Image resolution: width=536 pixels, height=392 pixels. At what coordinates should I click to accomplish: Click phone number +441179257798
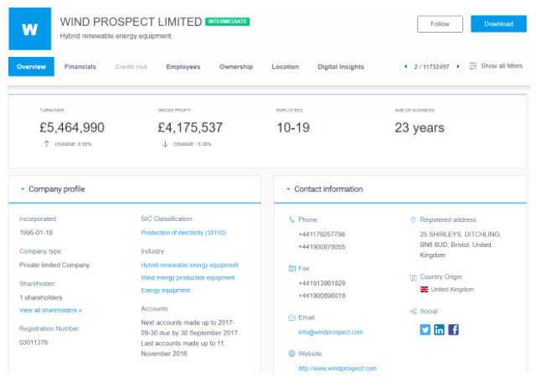pos(322,235)
